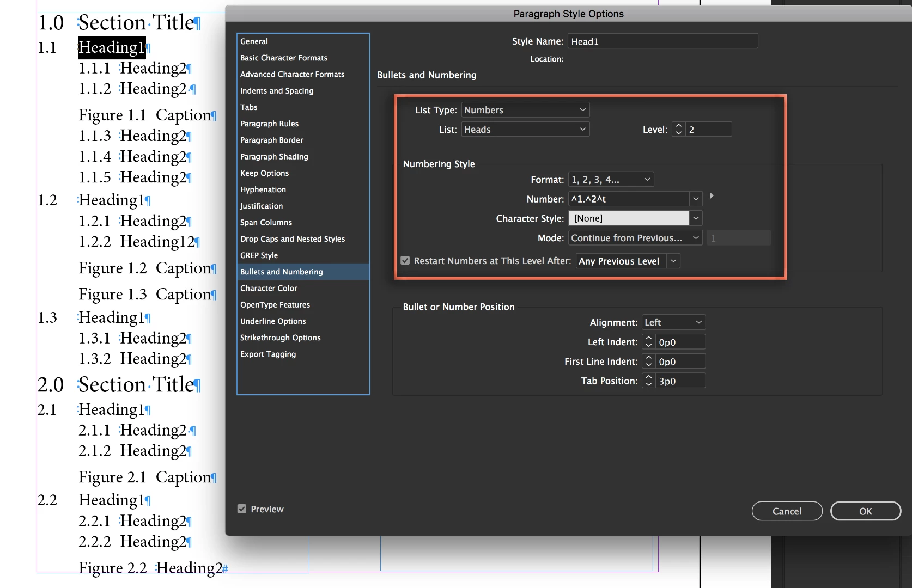This screenshot has height=588, width=912.
Task: Select the Tabs category
Action: [x=303, y=107]
